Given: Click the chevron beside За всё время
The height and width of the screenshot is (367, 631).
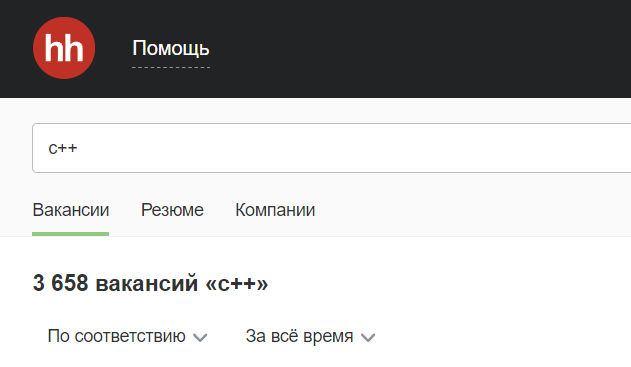Looking at the screenshot, I should [368, 337].
